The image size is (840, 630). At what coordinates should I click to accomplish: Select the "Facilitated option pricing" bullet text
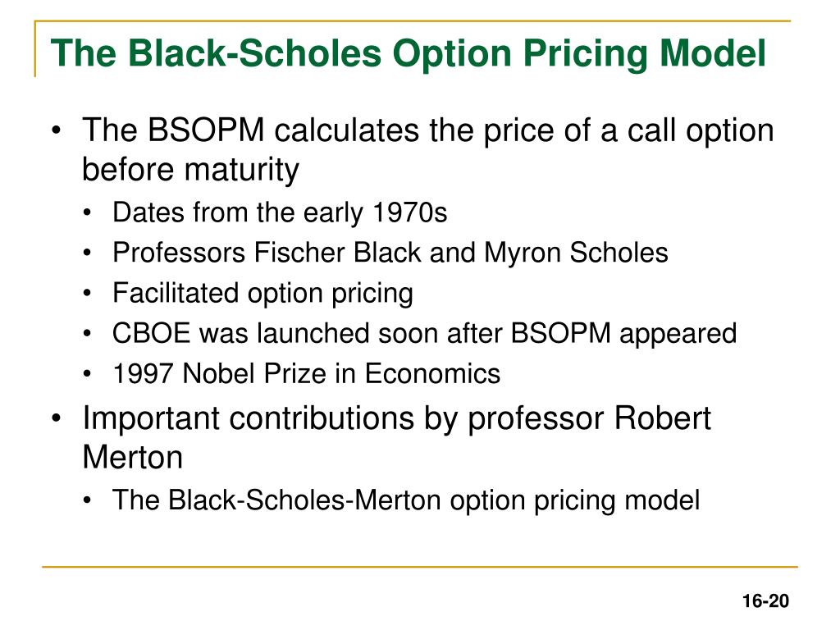[262, 294]
